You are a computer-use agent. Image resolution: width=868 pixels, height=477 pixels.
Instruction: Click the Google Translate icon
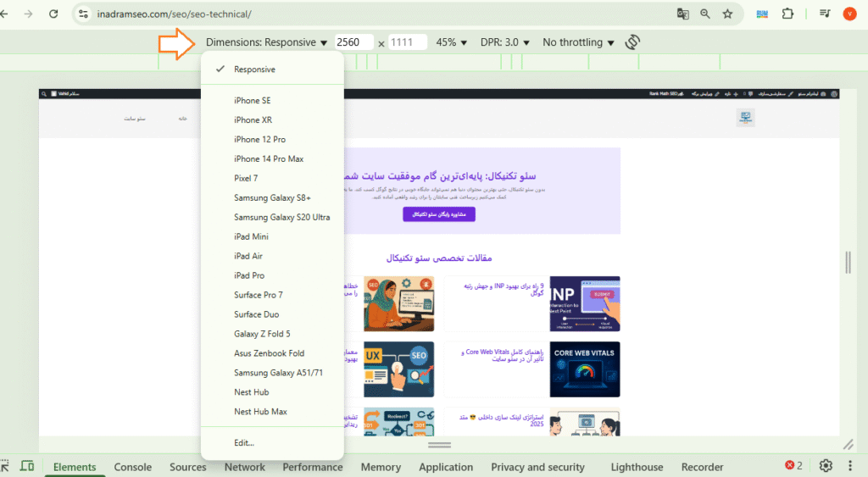682,14
